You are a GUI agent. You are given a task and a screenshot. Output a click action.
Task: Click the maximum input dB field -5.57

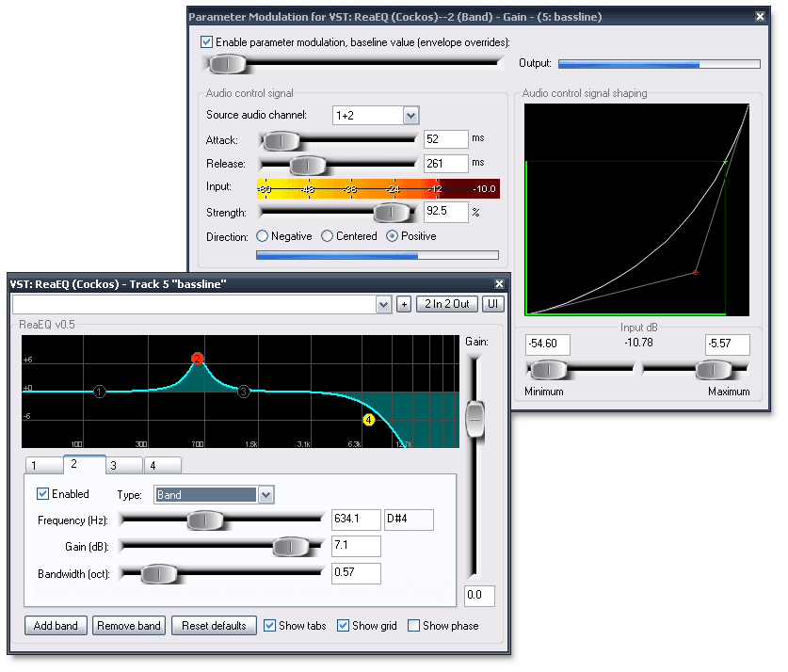[727, 344]
